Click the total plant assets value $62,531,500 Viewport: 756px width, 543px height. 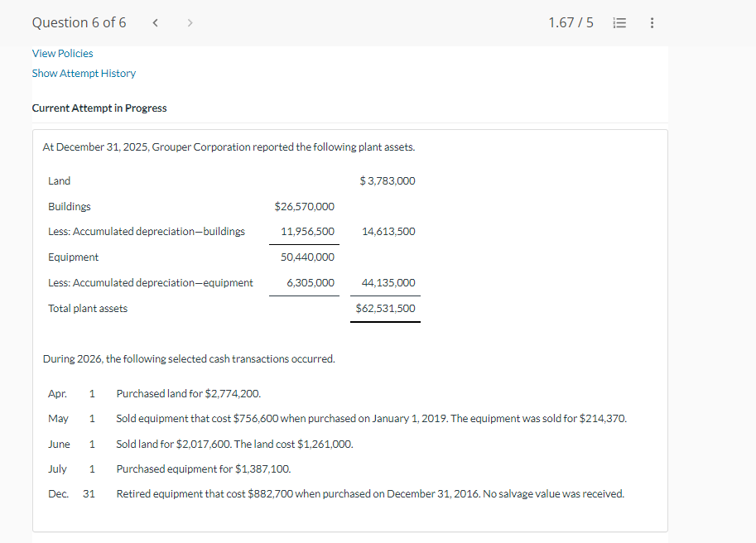click(x=386, y=308)
